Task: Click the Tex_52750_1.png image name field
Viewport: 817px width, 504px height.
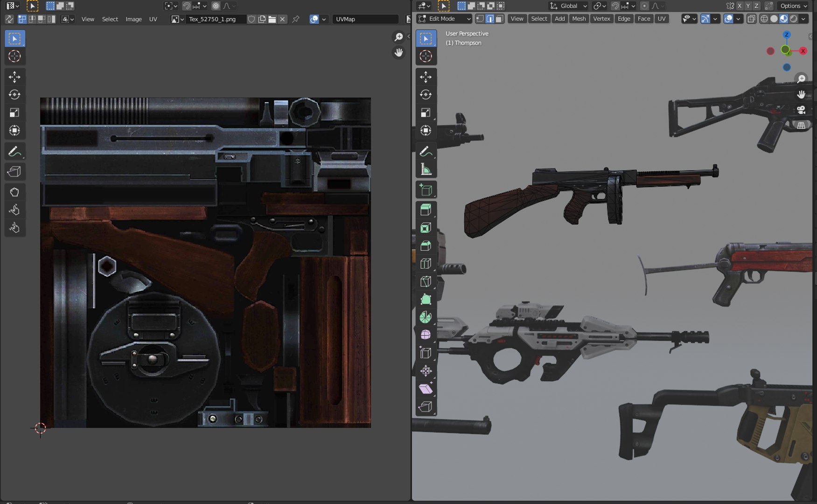Action: (216, 19)
